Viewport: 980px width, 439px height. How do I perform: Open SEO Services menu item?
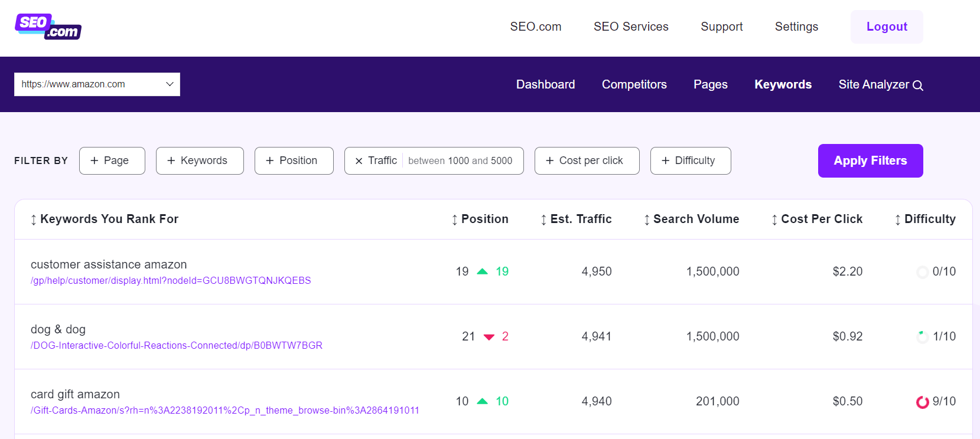(631, 27)
